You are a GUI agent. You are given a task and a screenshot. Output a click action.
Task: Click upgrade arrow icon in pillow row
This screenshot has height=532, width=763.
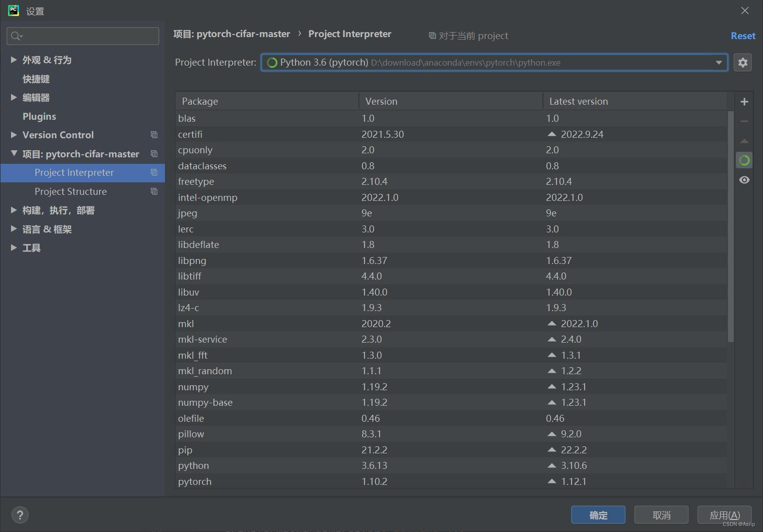pyautogui.click(x=552, y=434)
